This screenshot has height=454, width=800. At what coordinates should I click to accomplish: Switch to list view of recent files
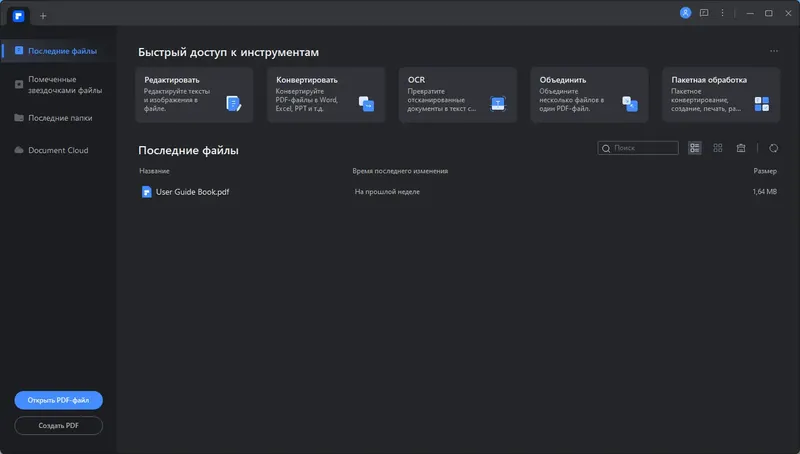tap(695, 148)
